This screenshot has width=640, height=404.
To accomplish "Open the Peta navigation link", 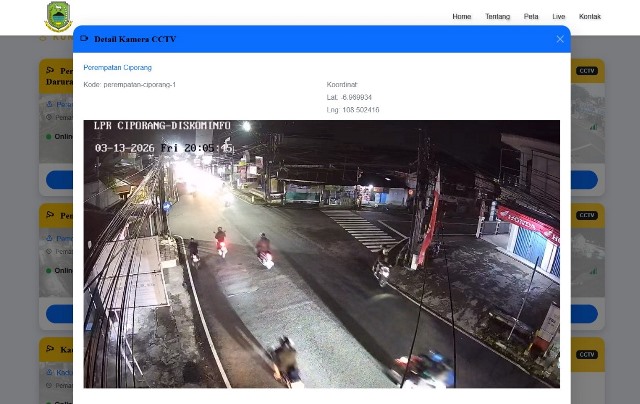I will (530, 17).
